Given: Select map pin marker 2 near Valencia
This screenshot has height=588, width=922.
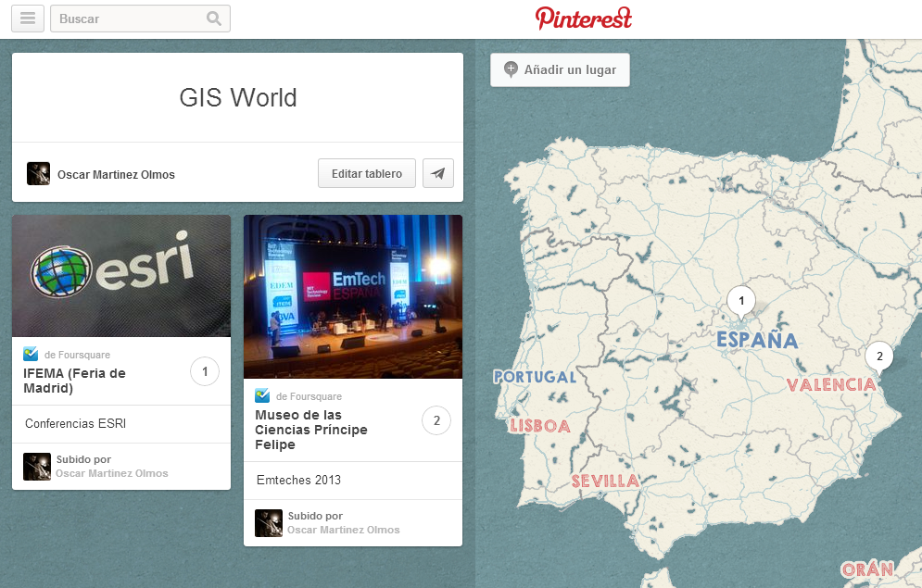Looking at the screenshot, I should click(879, 357).
